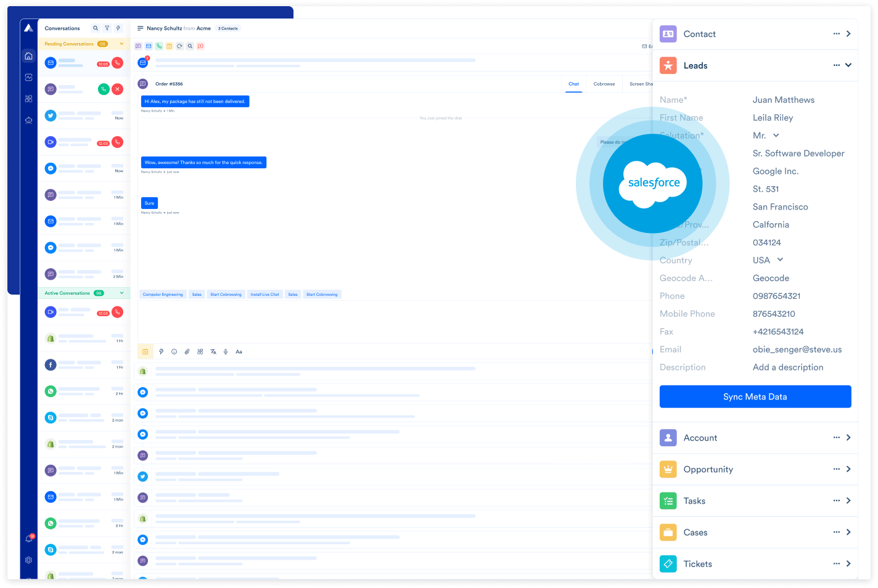Click the Google Inc. company value
Screen dimensions: 878x588
tap(776, 171)
